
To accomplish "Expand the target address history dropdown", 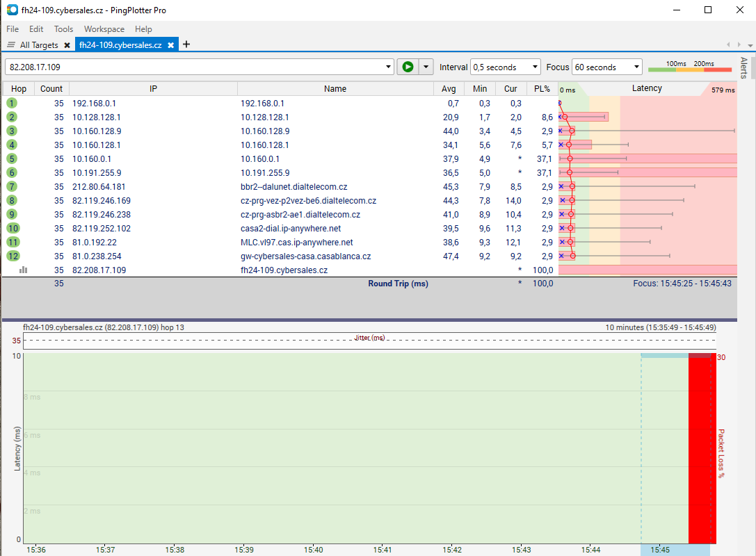I will point(389,67).
